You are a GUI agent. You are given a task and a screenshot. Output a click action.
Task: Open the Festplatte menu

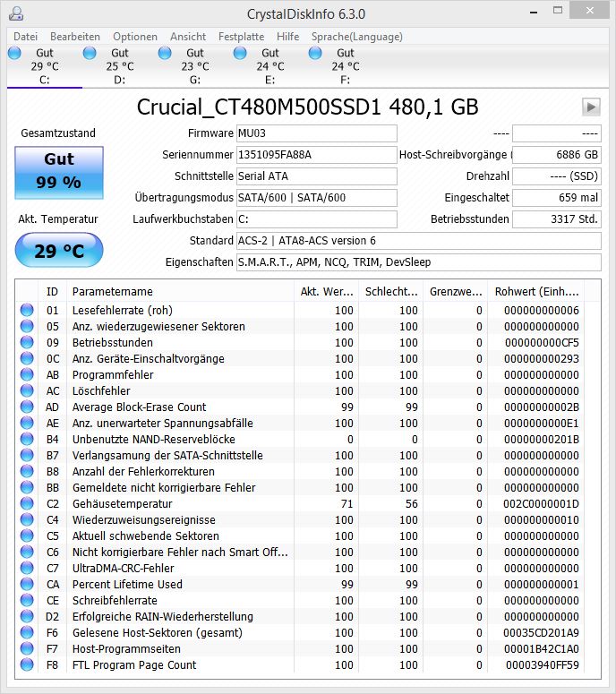pyautogui.click(x=241, y=37)
